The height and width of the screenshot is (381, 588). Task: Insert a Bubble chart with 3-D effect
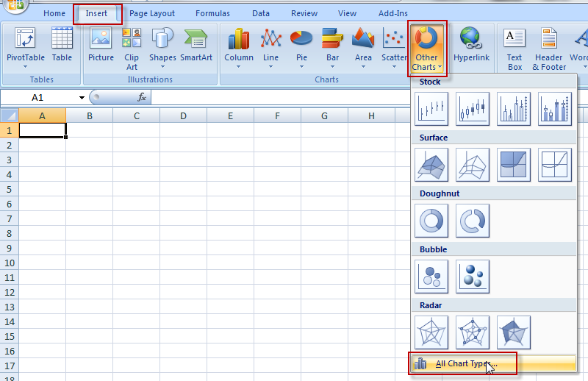coord(473,277)
